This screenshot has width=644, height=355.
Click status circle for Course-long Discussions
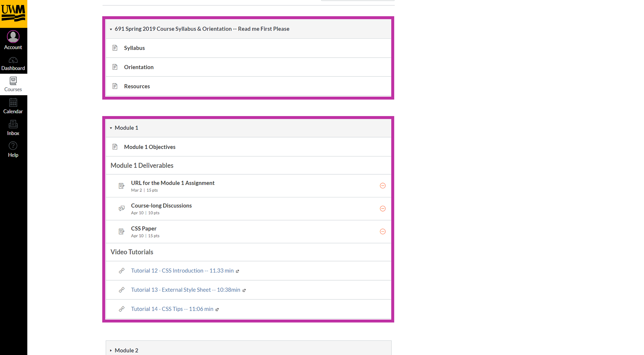(383, 209)
